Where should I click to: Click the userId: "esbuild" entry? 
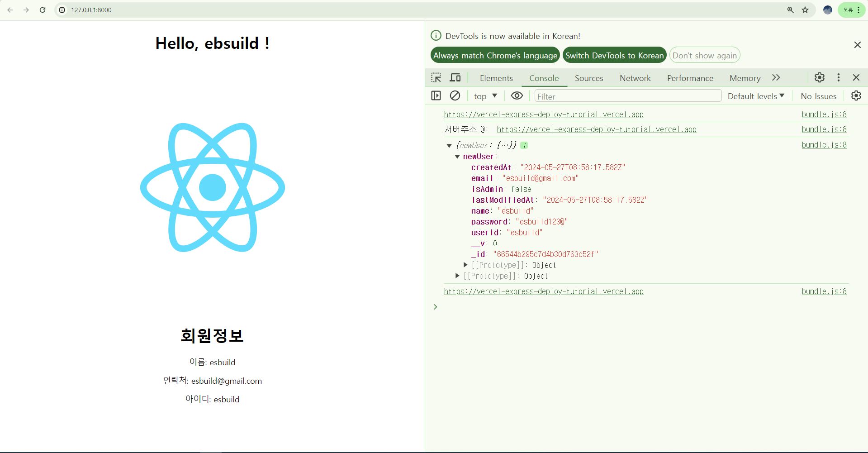pos(507,233)
